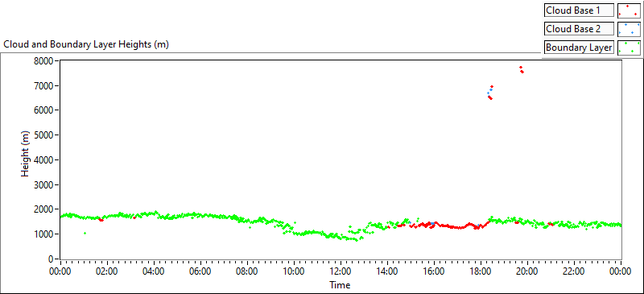Viewport: 644px width, 294px height.
Task: Click the 14:00 time axis label
Action: [x=387, y=271]
